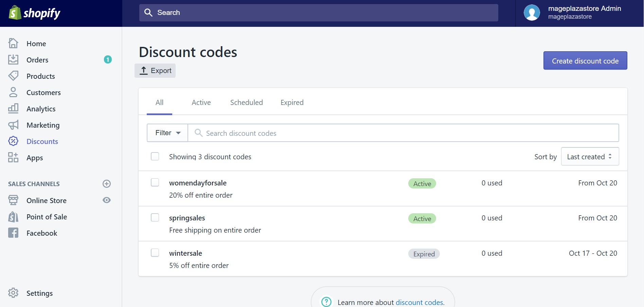The width and height of the screenshot is (644, 307).
Task: Click the Orders inbox icon
Action: (13, 59)
